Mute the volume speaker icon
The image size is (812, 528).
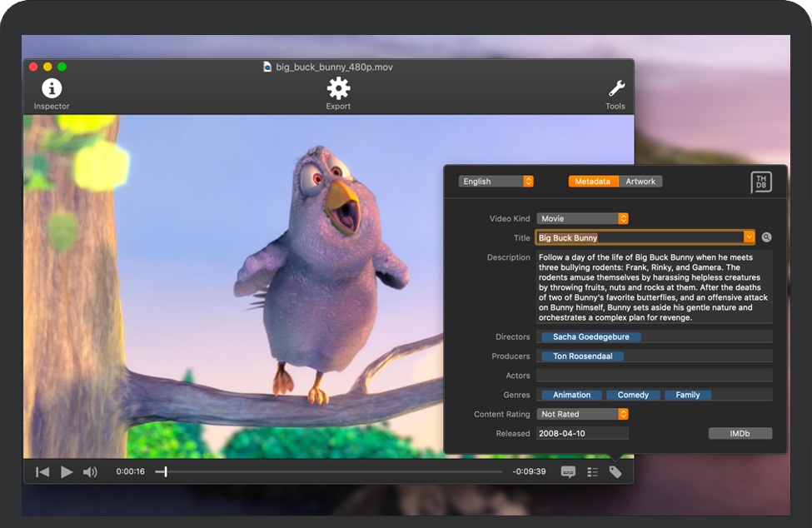(90, 472)
